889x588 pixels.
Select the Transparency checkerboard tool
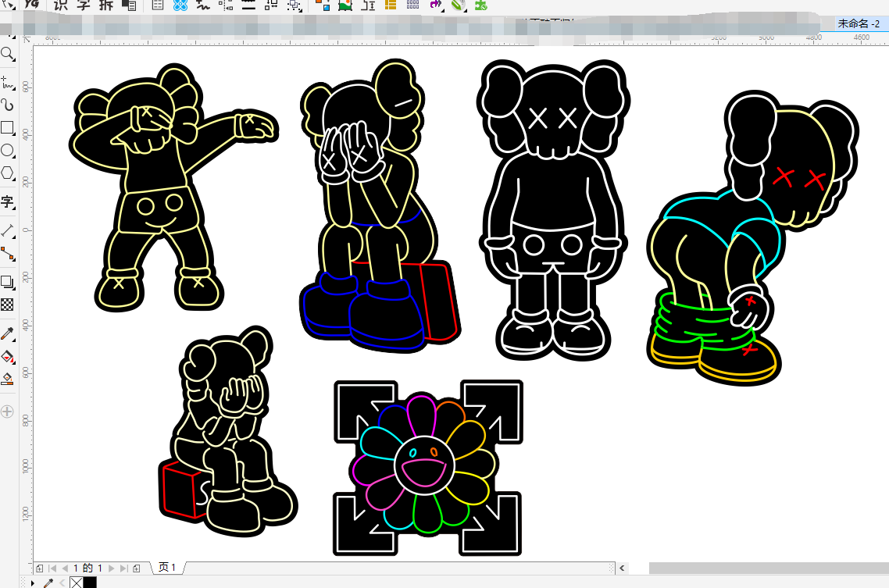7,305
